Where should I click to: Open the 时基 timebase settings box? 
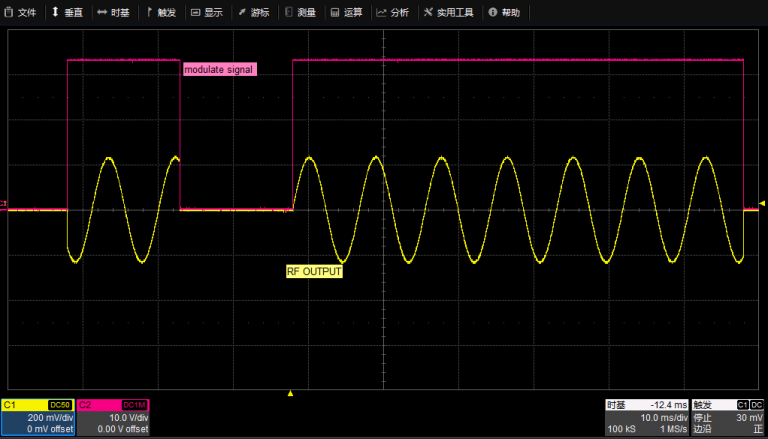646,417
